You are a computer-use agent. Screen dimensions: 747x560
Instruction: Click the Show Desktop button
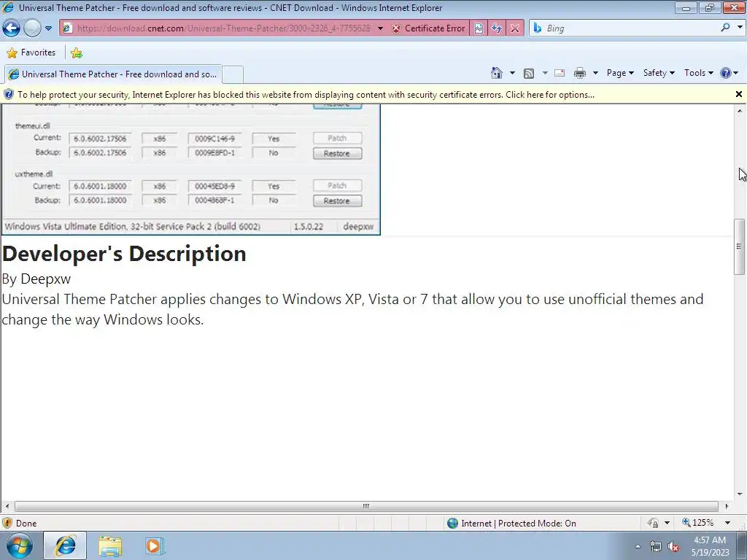pyautogui.click(x=742, y=545)
